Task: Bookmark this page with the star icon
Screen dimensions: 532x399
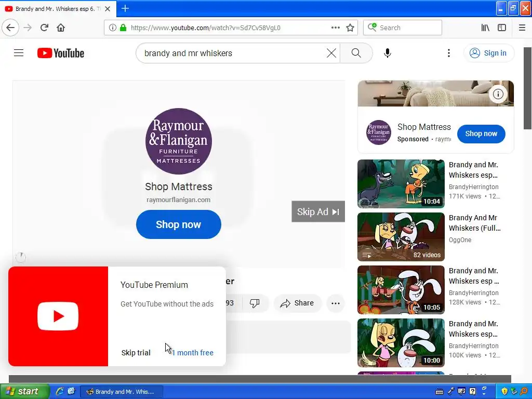Action: (x=350, y=28)
